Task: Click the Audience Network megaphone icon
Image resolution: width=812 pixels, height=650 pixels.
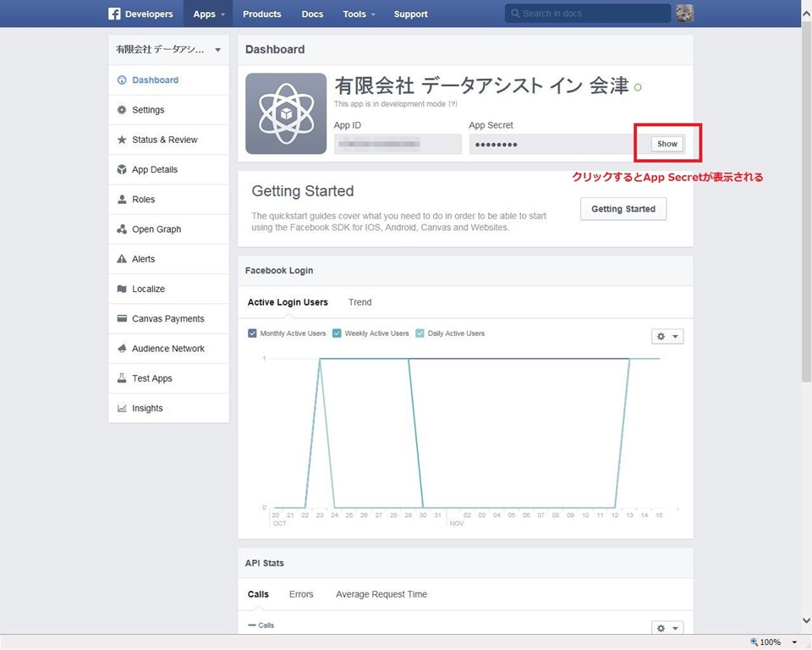Action: (x=122, y=349)
